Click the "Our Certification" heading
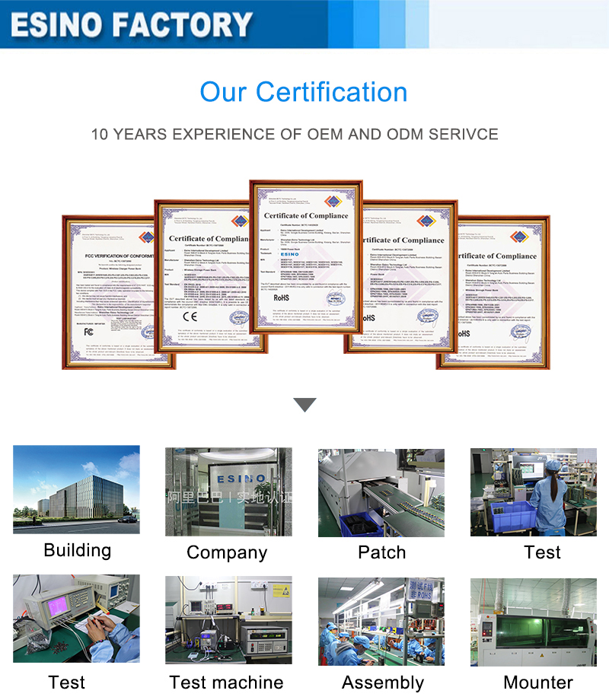 tap(304, 92)
